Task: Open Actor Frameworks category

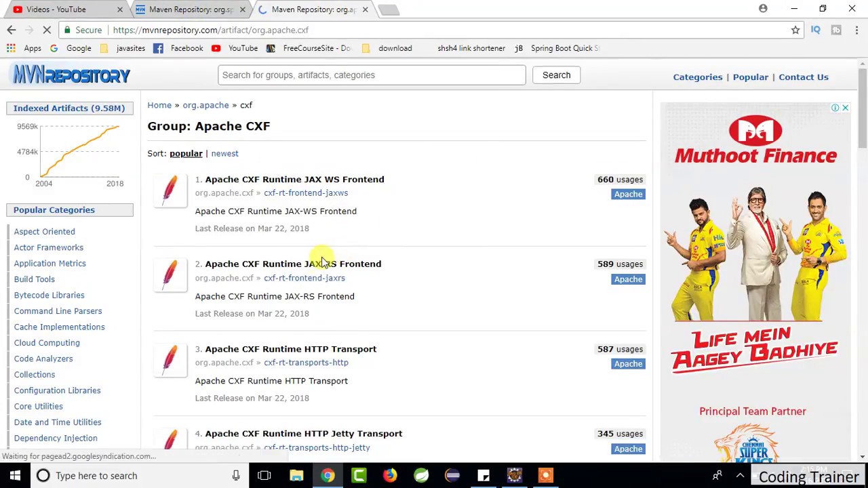Action: click(49, 247)
